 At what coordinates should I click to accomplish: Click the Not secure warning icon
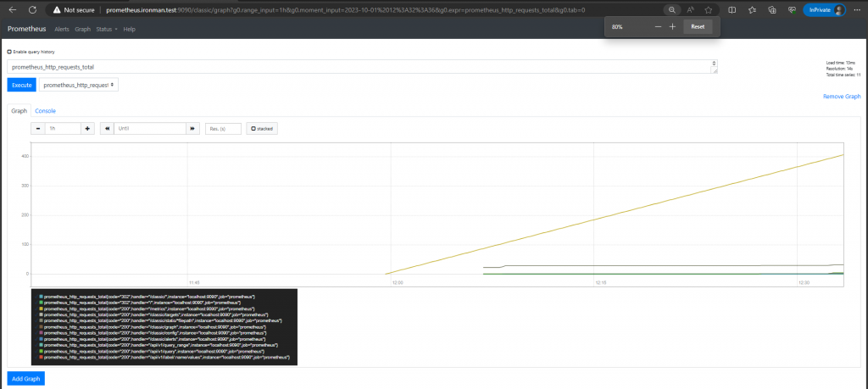point(56,10)
